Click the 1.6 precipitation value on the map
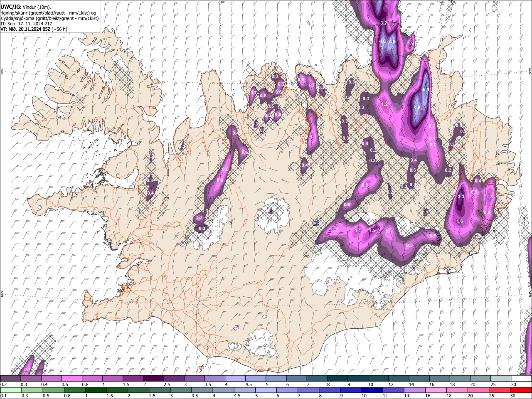The image size is (532, 399). [x=460, y=222]
